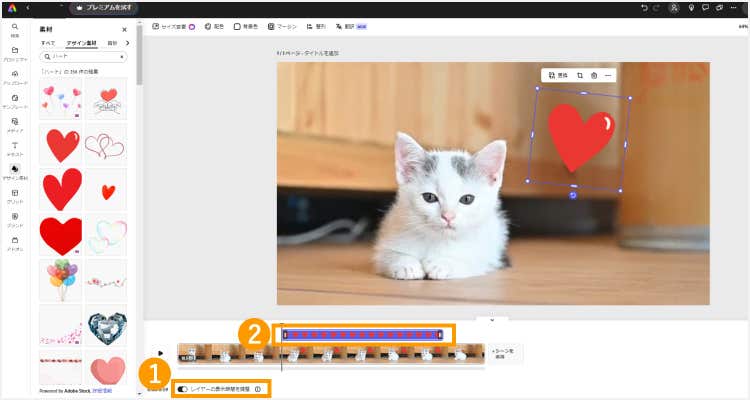Screen dimensions: 750x400
Task: Open the search item in the left sidebar
Action: pyautogui.click(x=15, y=30)
